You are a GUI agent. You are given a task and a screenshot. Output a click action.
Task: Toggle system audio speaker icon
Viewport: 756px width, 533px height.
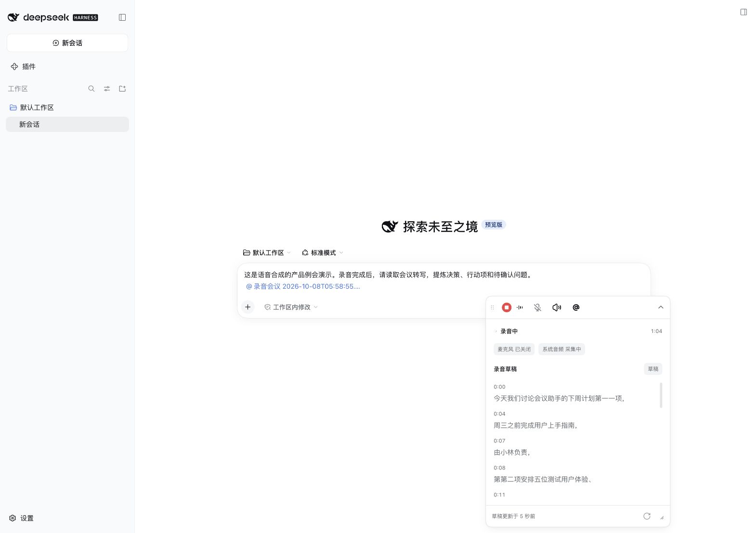(x=557, y=307)
